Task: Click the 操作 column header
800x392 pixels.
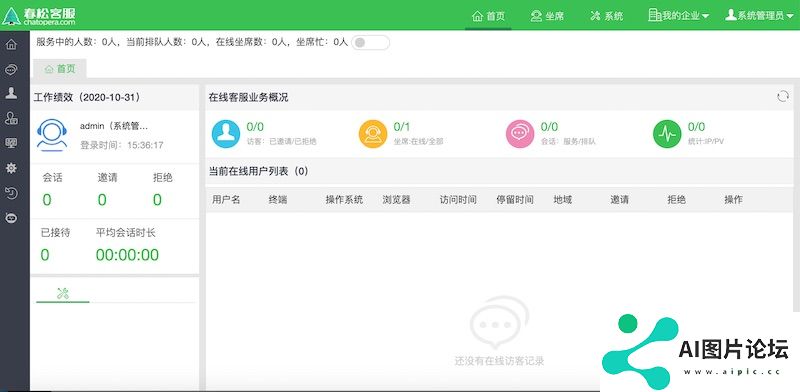Action: click(734, 200)
